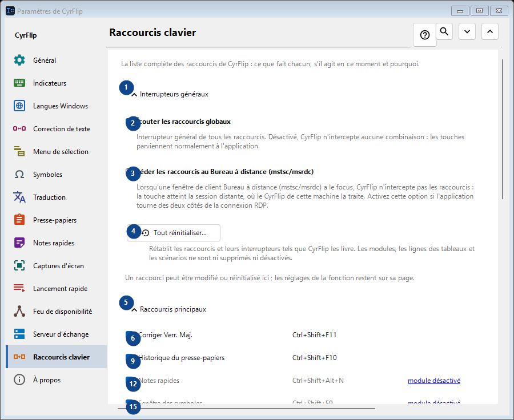Follow module désactivé link for Notes rapides

[434, 381]
